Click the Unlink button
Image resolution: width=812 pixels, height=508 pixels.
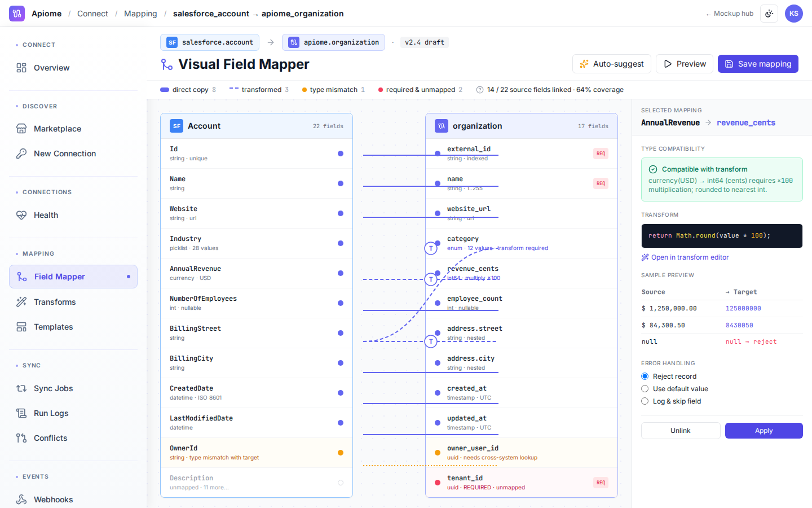681,431
